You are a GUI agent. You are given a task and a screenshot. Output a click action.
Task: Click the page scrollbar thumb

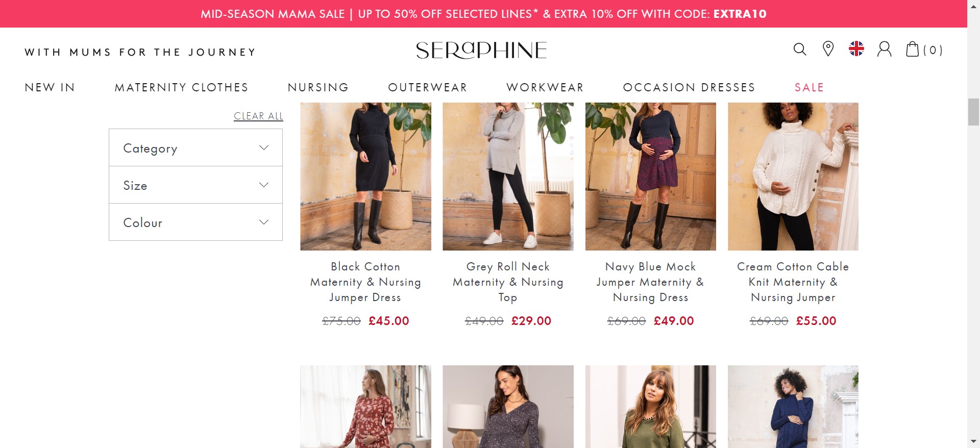point(973,112)
